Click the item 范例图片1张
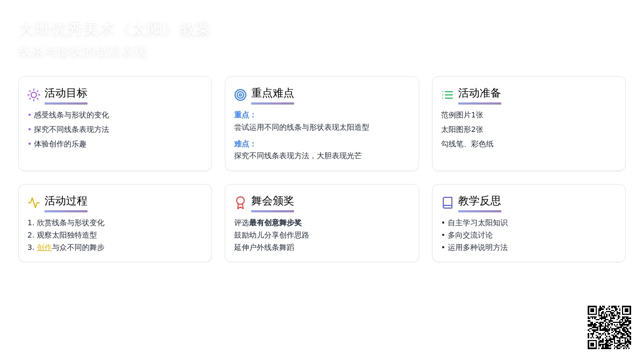Viewport: 644px width, 362px height. 462,115
